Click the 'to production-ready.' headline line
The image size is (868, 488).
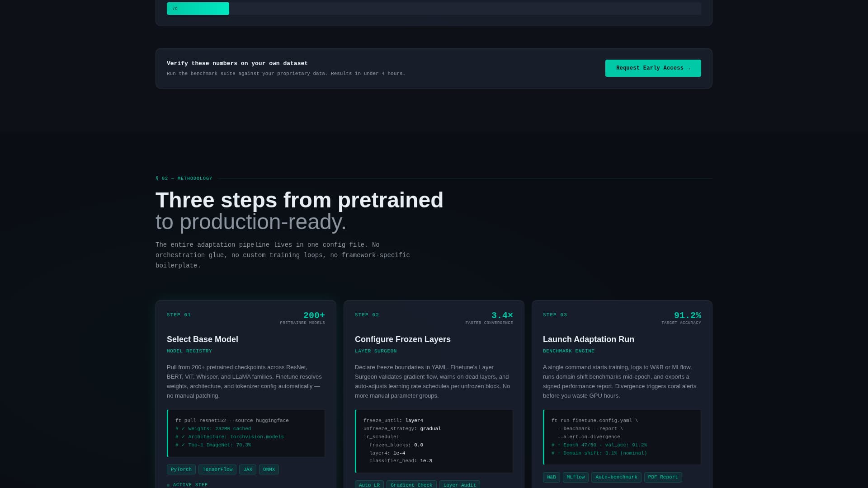click(251, 222)
